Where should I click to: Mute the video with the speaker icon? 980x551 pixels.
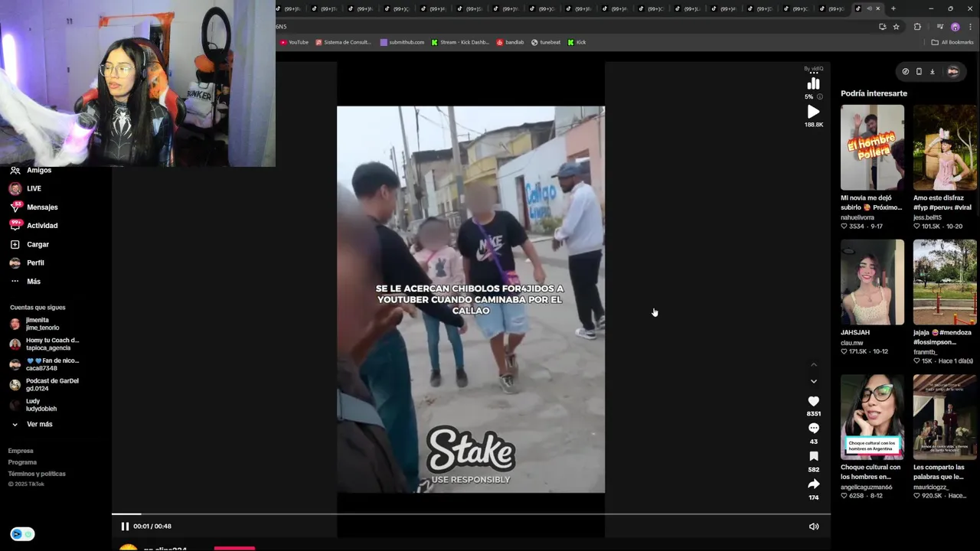point(814,527)
